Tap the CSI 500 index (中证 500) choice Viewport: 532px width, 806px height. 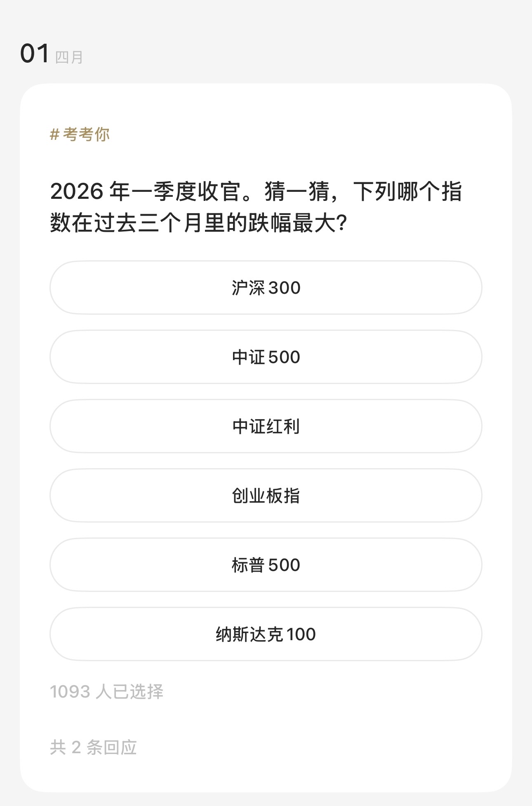[x=266, y=357]
